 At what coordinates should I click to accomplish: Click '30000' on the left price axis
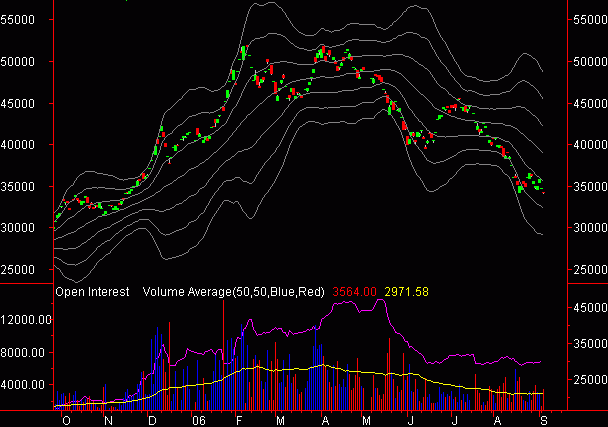click(17, 228)
